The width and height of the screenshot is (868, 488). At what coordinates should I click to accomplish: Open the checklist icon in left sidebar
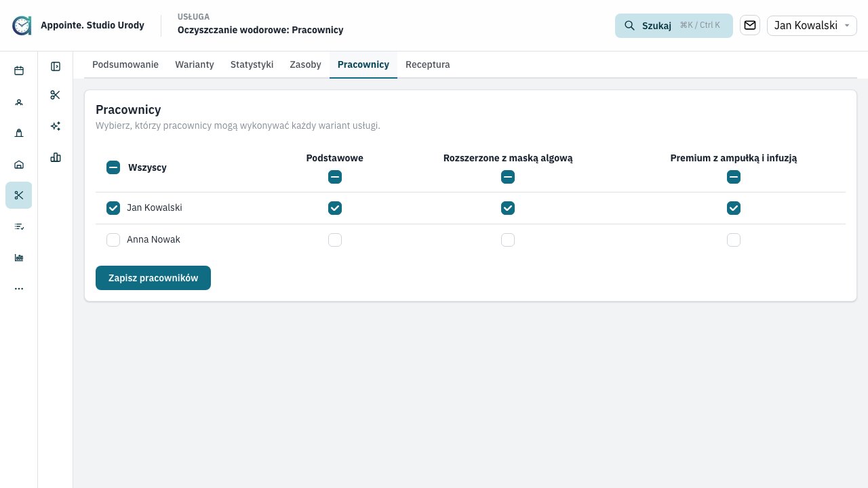click(x=19, y=226)
